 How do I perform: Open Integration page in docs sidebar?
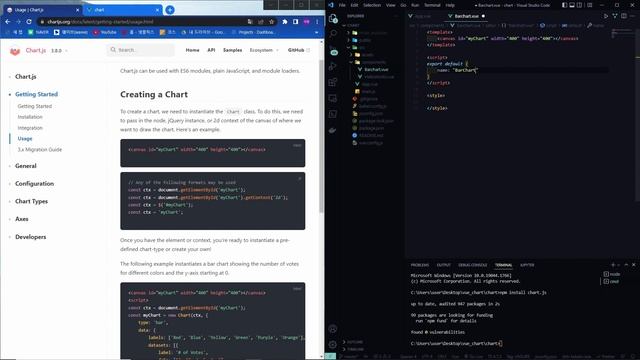(x=30, y=128)
